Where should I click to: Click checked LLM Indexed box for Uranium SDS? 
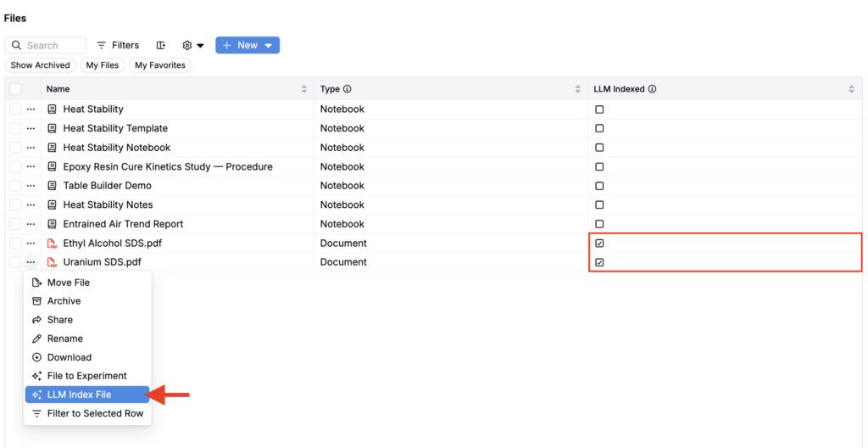coord(599,262)
